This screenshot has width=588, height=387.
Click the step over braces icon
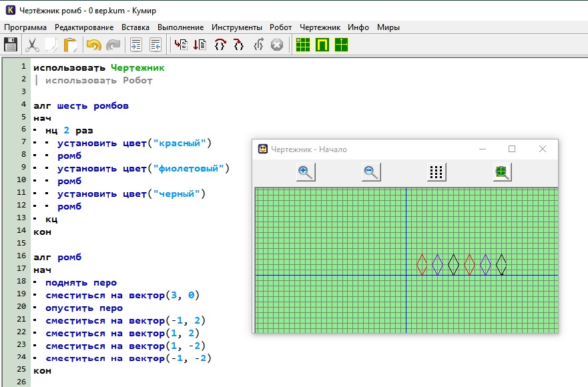tap(220, 45)
